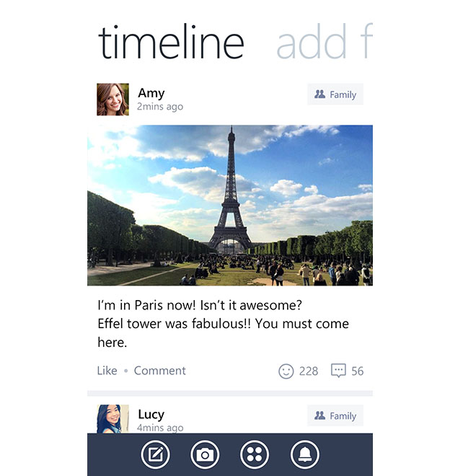This screenshot has height=476, width=476.
Task: Click Lucy's name on the post
Action: click(x=151, y=415)
